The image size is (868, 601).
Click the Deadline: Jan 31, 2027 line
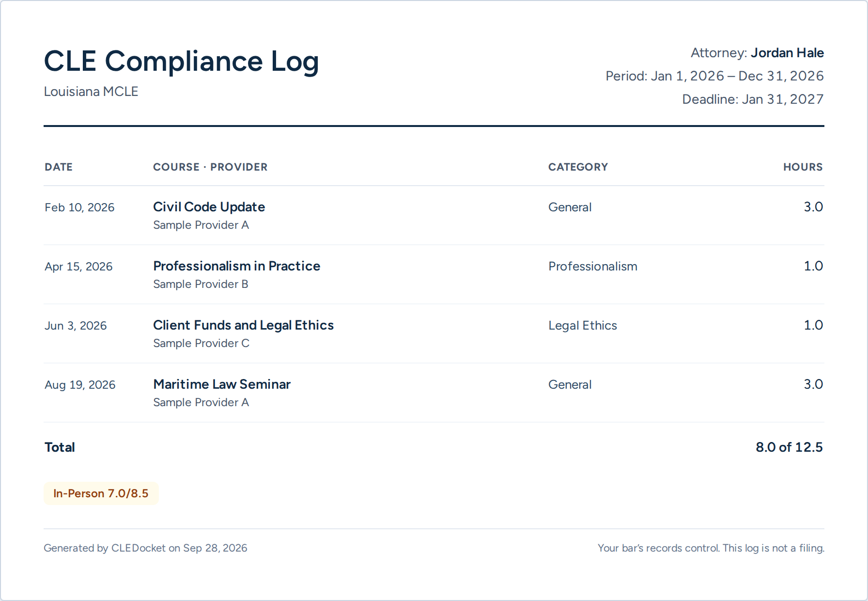[753, 99]
